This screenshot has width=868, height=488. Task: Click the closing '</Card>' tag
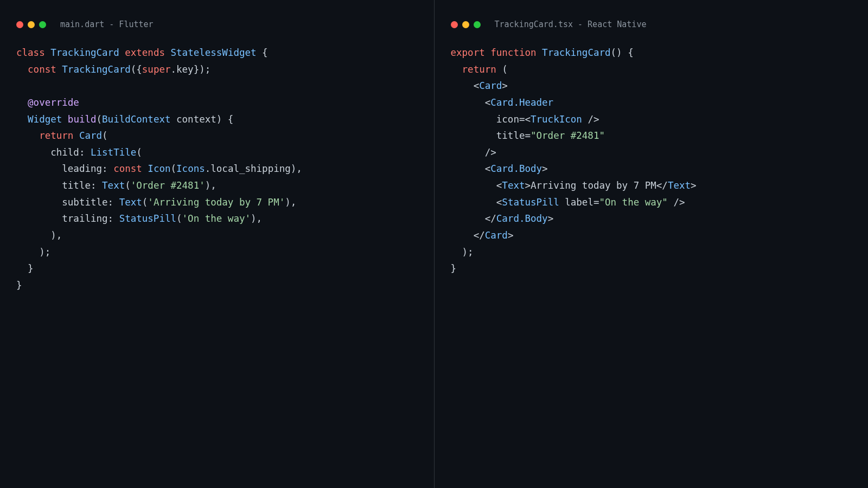tap(493, 235)
